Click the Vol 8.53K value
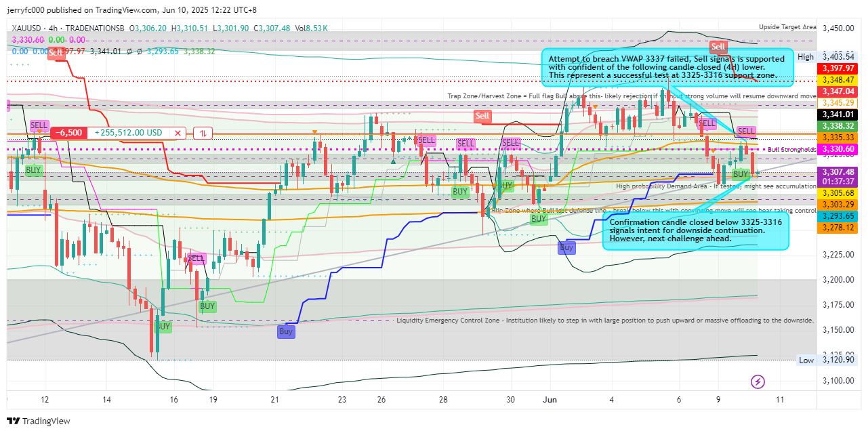The image size is (868, 433). pyautogui.click(x=311, y=28)
